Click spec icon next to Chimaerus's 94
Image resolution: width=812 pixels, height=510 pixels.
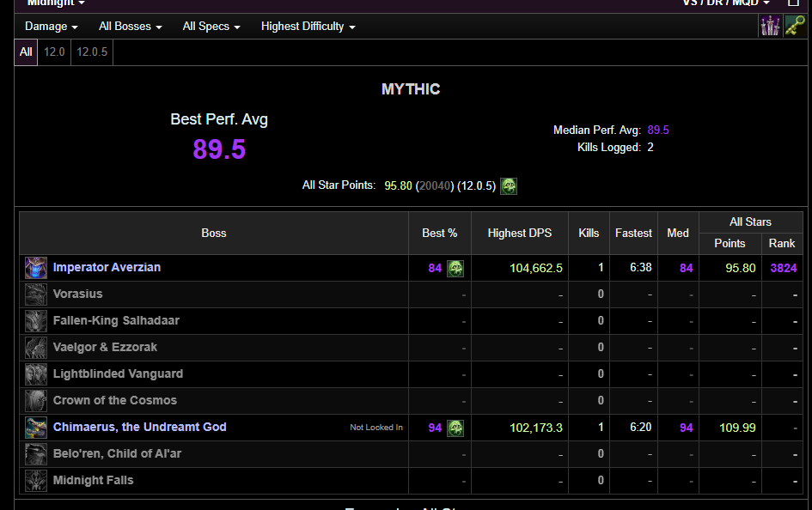pos(455,428)
